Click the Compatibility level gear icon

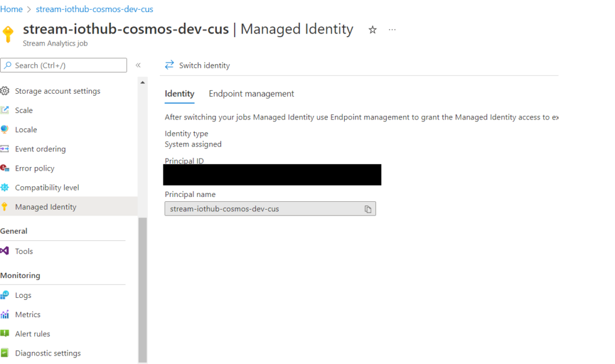pos(5,187)
